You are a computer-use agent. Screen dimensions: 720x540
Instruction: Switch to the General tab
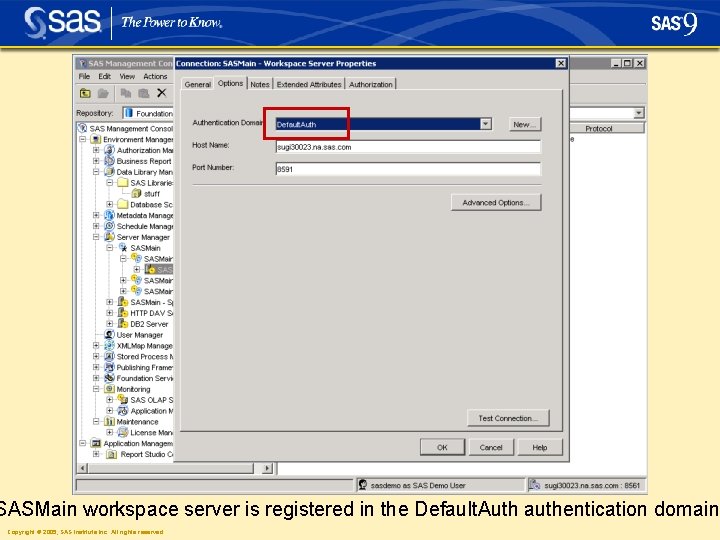tap(197, 84)
